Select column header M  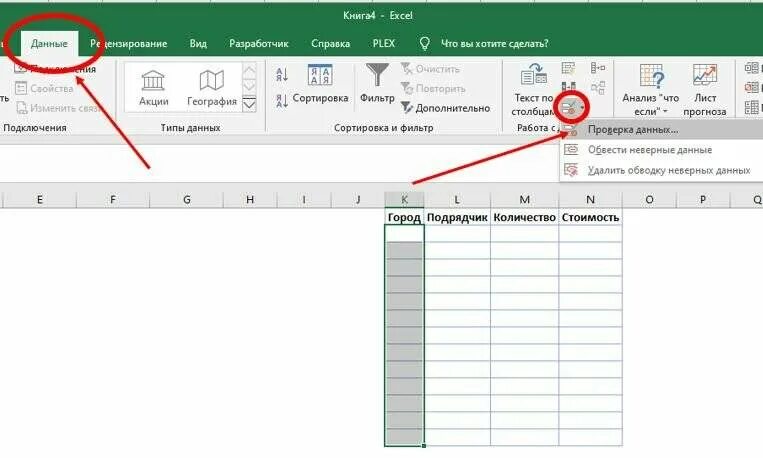525,200
